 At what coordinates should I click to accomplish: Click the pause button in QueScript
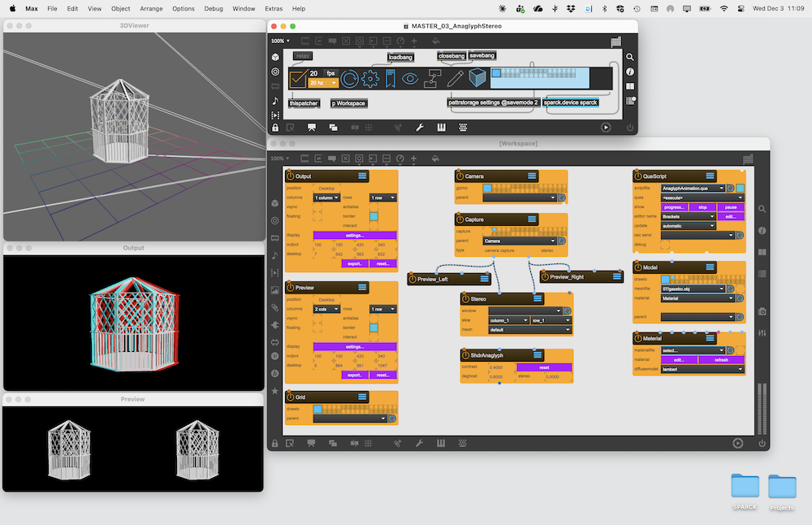731,207
